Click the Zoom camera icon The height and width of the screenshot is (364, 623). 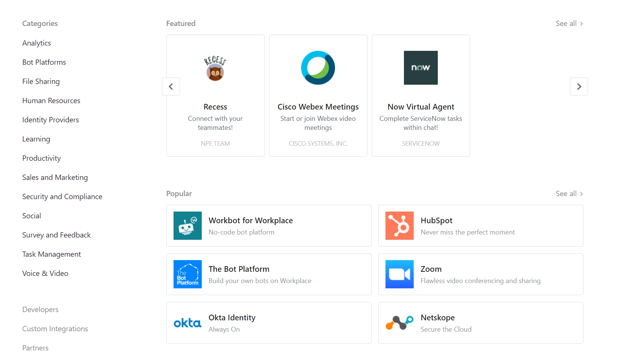tap(399, 274)
